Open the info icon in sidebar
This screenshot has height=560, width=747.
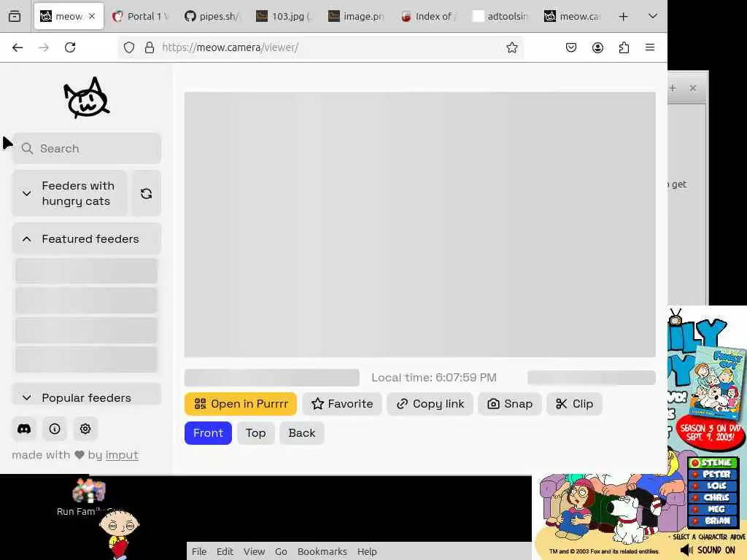coord(55,429)
